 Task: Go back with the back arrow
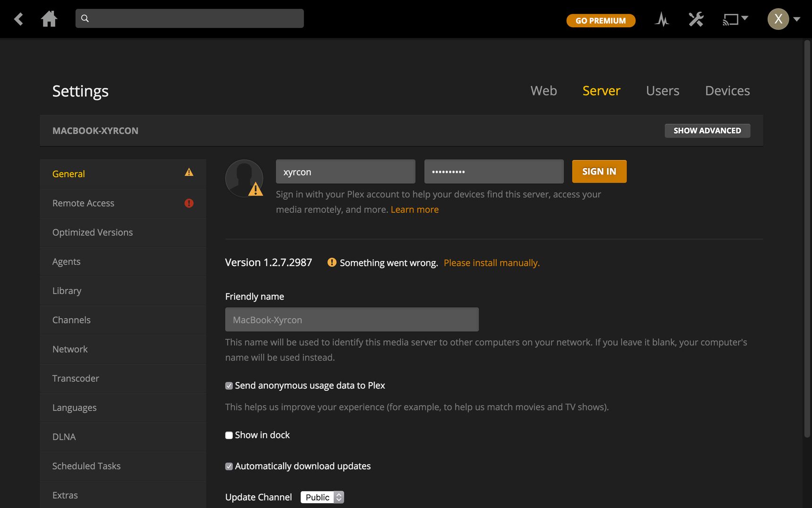point(18,19)
